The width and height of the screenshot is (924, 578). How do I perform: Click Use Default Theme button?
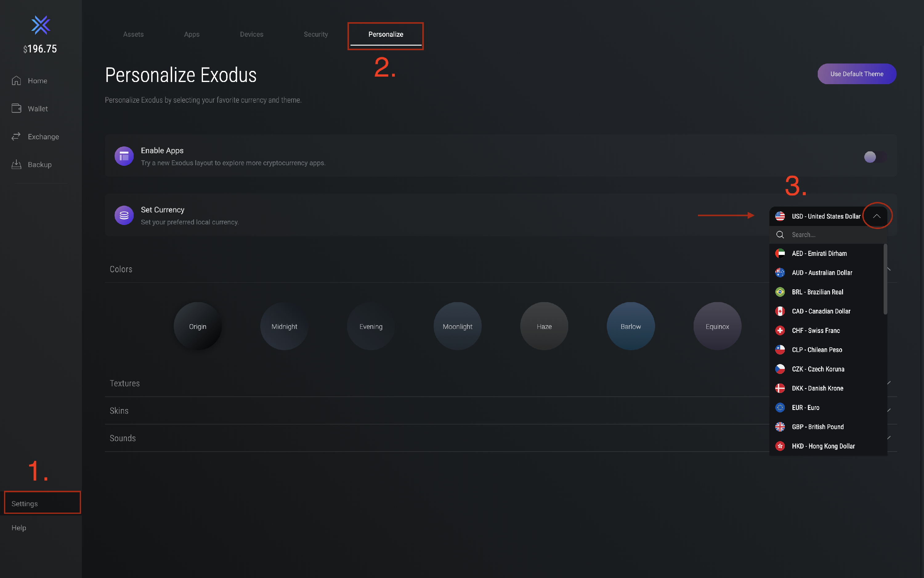point(857,74)
